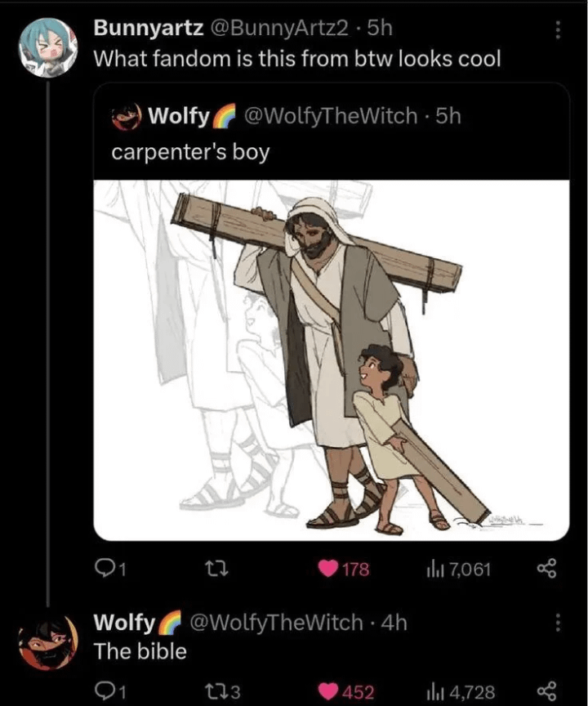Open Bunnyartz's profile picture
The width and height of the screenshot is (588, 706).
48,47
